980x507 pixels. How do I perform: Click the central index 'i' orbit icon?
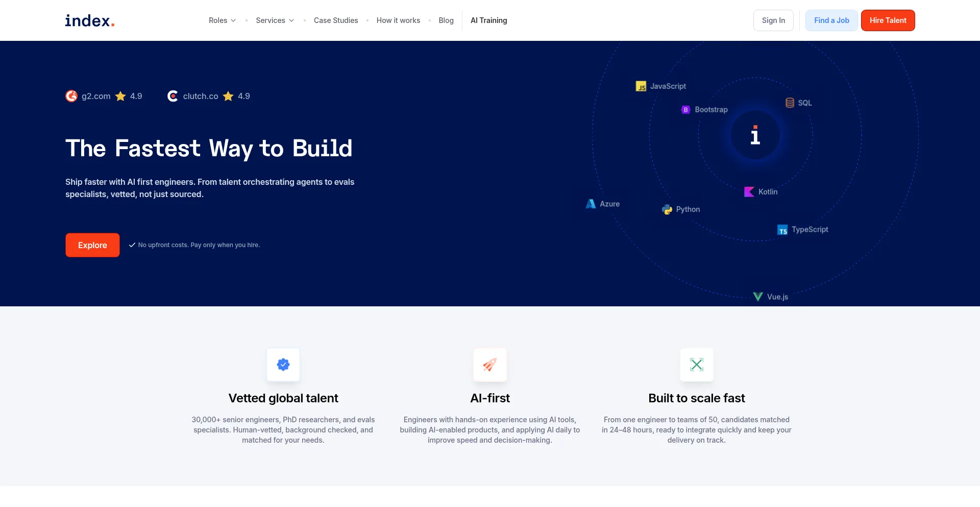coord(755,135)
